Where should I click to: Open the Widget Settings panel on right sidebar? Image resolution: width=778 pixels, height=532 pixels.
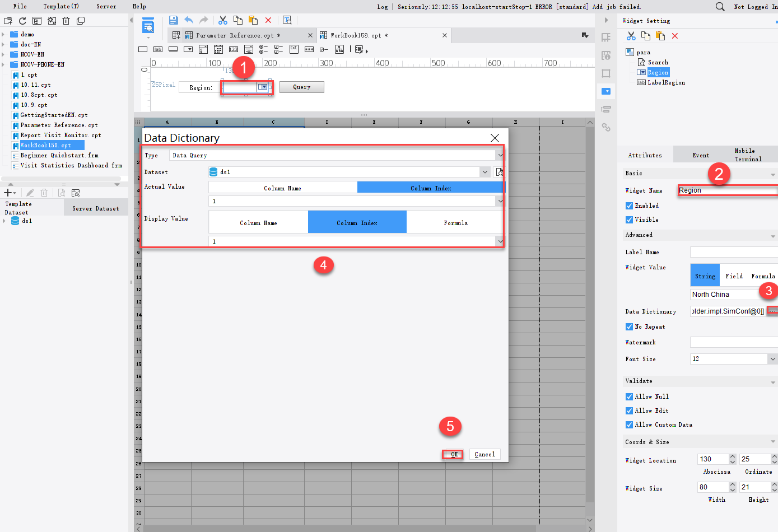point(607,91)
